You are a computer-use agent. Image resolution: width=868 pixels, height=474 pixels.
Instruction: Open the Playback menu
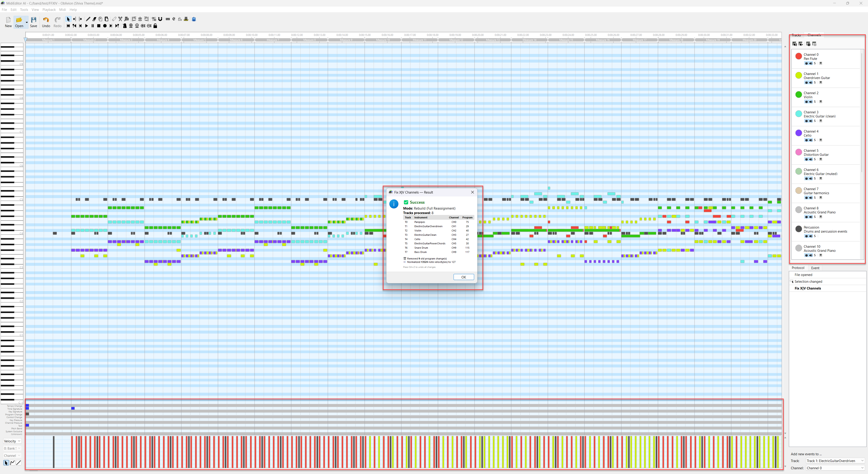pyautogui.click(x=49, y=9)
